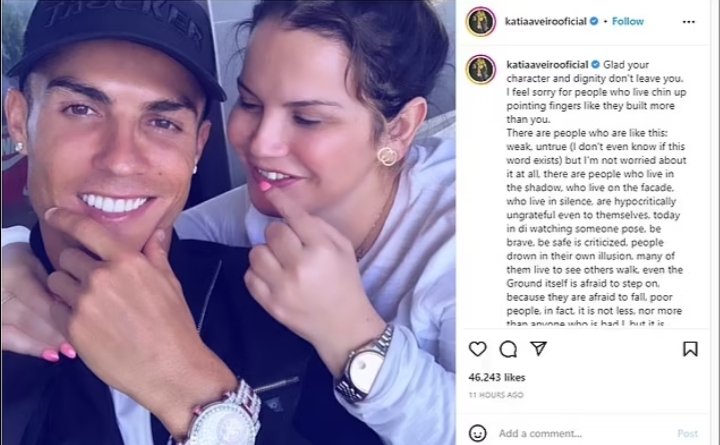Click verified badge in the caption
Screen dimensions: 720x445
click(596, 64)
